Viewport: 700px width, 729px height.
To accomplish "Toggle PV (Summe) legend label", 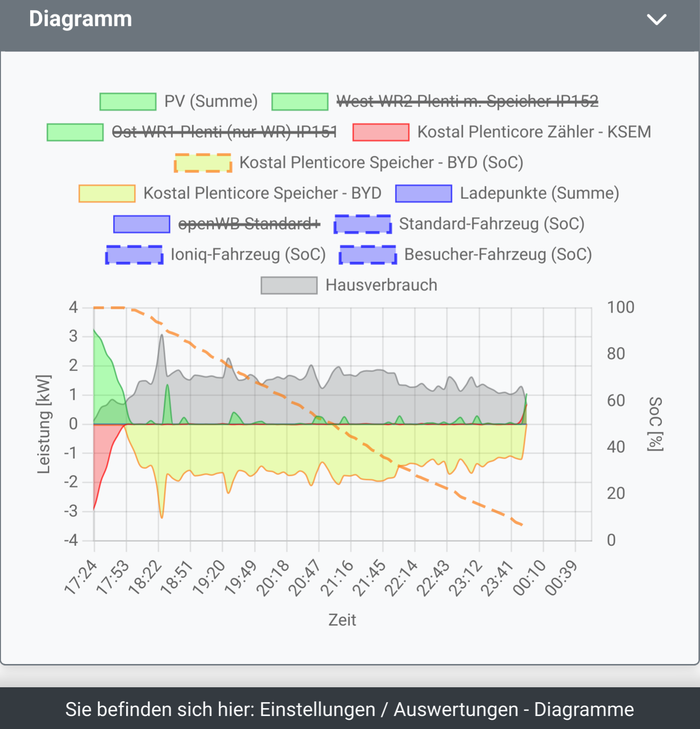I will click(x=211, y=102).
